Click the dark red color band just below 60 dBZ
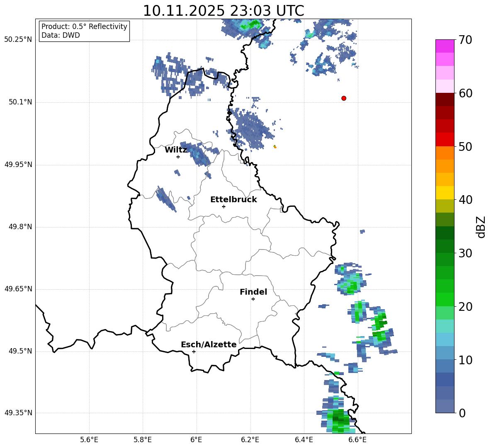Viewport: 491px width, 448px height. point(445,99)
